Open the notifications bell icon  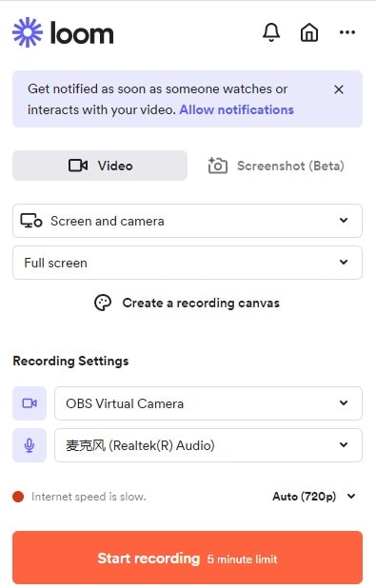coord(271,32)
